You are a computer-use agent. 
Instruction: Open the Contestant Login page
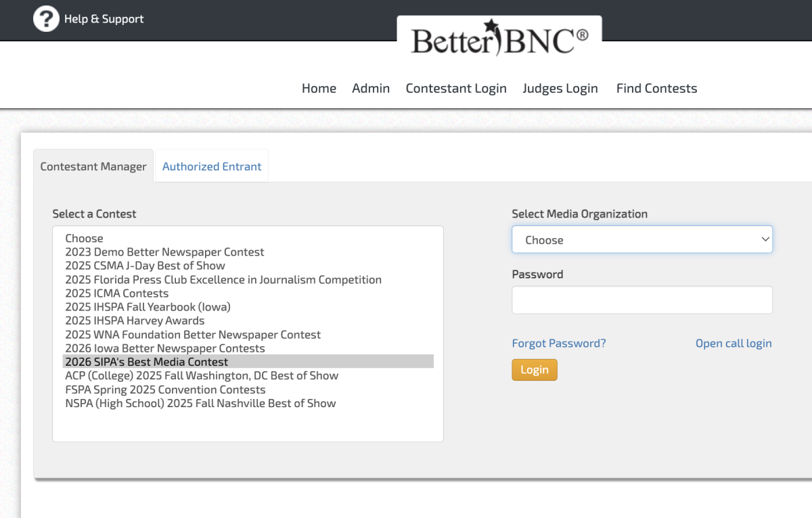[456, 89]
